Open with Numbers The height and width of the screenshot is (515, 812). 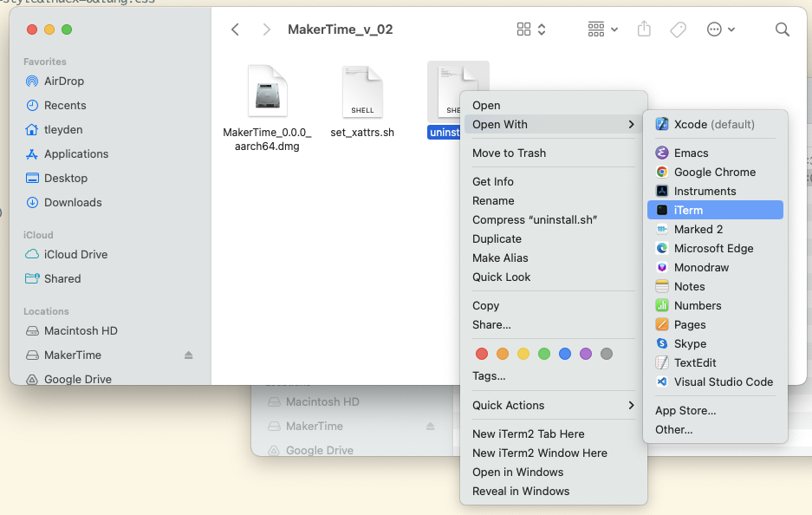715,306
